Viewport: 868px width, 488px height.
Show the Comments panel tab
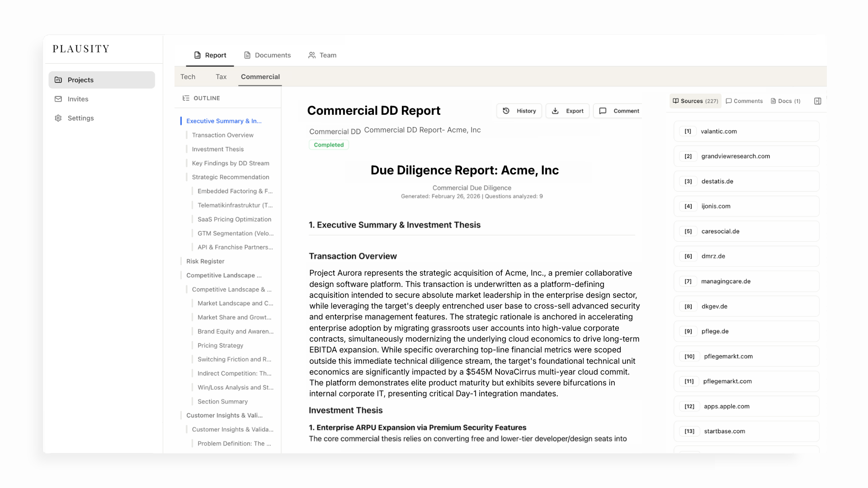pos(744,101)
